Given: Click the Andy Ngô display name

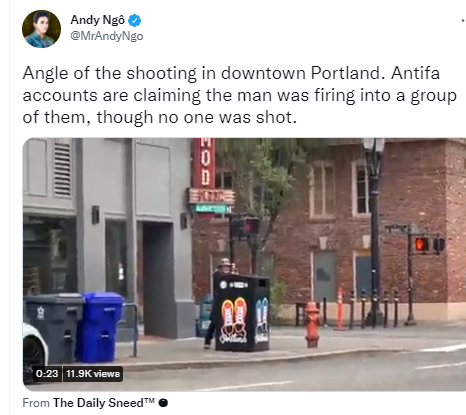Looking at the screenshot, I should [x=98, y=20].
